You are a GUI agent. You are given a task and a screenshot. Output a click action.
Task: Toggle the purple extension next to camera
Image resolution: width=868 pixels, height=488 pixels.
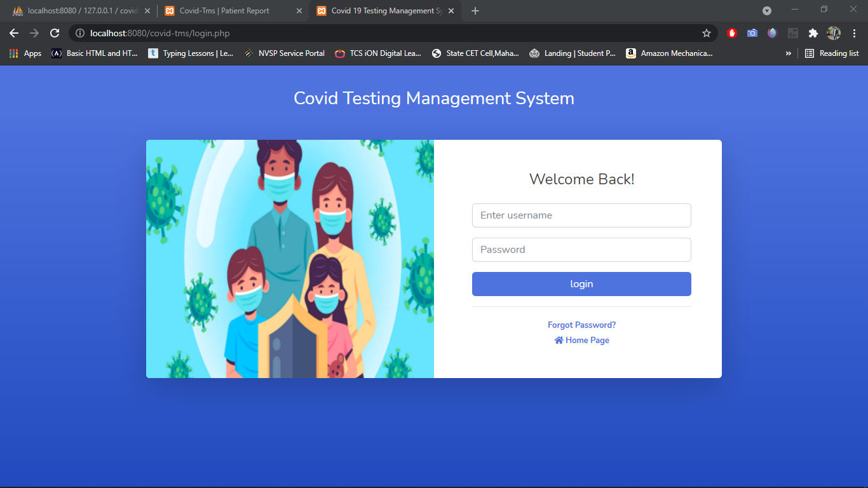tap(772, 32)
